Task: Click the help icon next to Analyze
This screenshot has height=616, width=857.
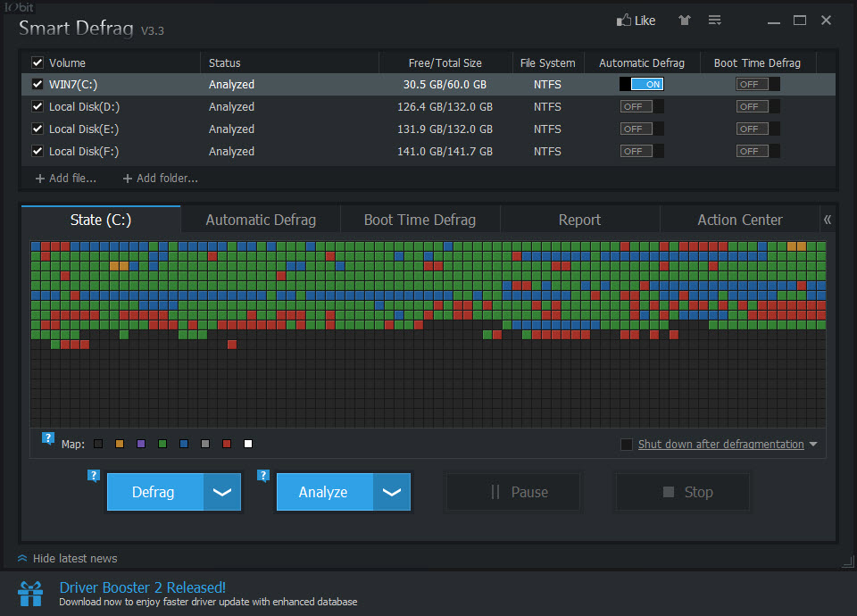Action: pos(263,476)
